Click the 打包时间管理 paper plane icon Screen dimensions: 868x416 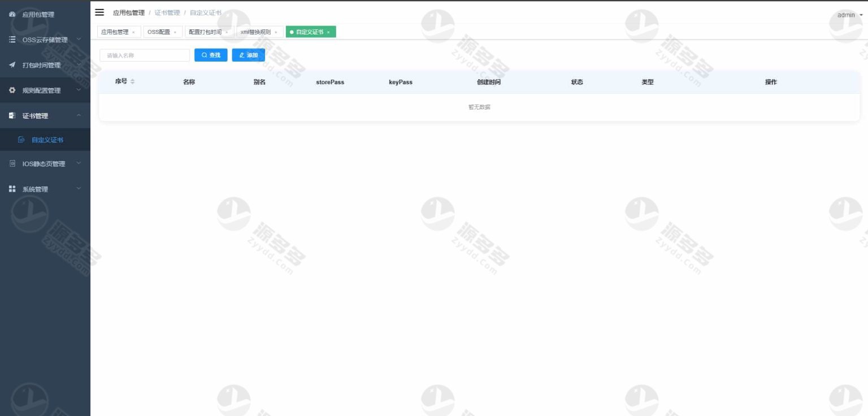pyautogui.click(x=12, y=65)
